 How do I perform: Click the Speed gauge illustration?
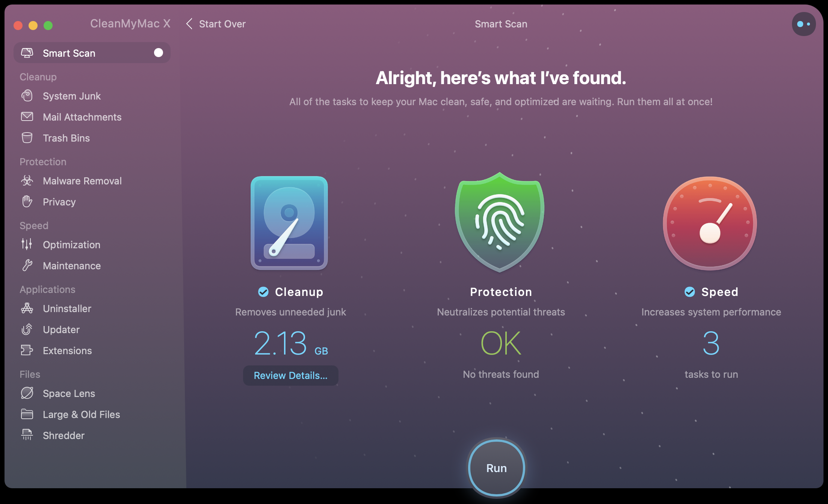point(710,223)
